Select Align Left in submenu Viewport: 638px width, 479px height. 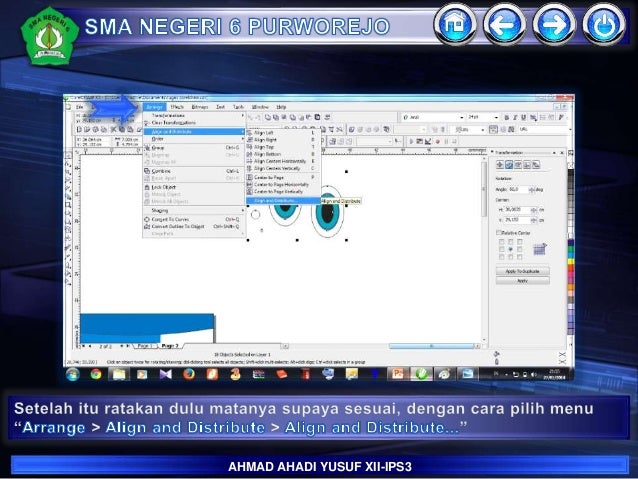coord(282,133)
